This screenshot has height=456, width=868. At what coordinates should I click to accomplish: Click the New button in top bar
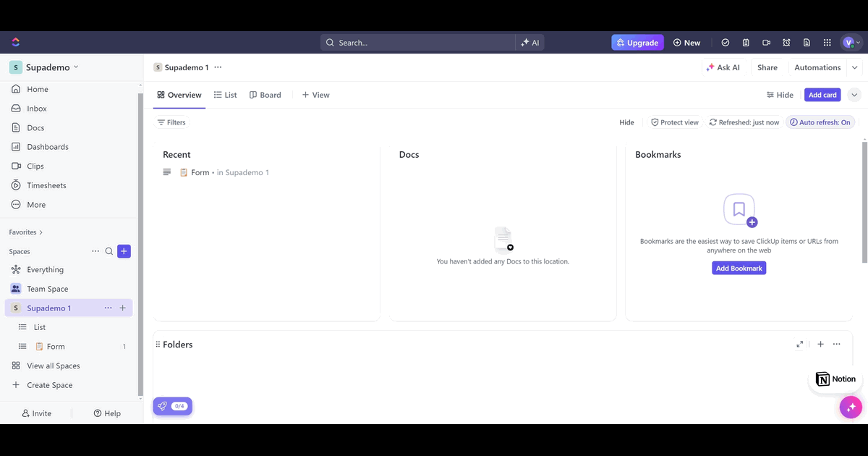[686, 43]
